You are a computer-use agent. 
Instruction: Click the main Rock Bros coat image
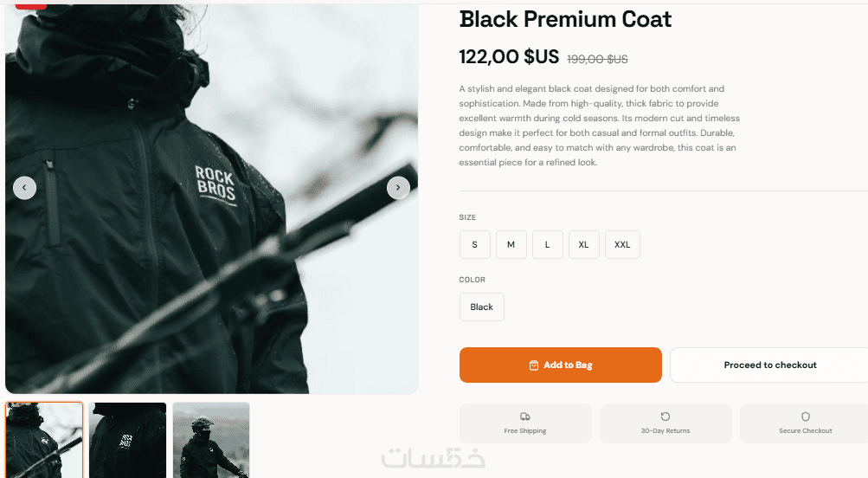pos(211,199)
